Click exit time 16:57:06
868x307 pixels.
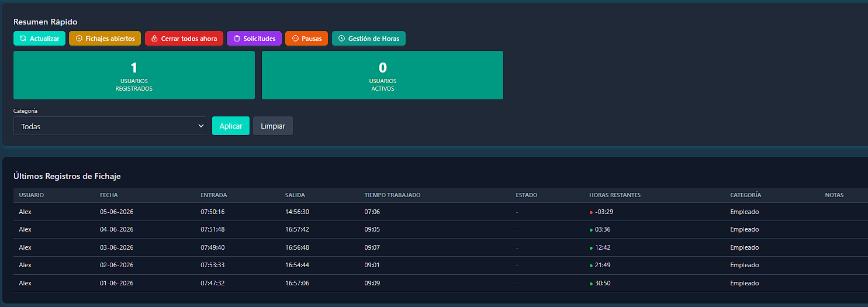pos(298,283)
